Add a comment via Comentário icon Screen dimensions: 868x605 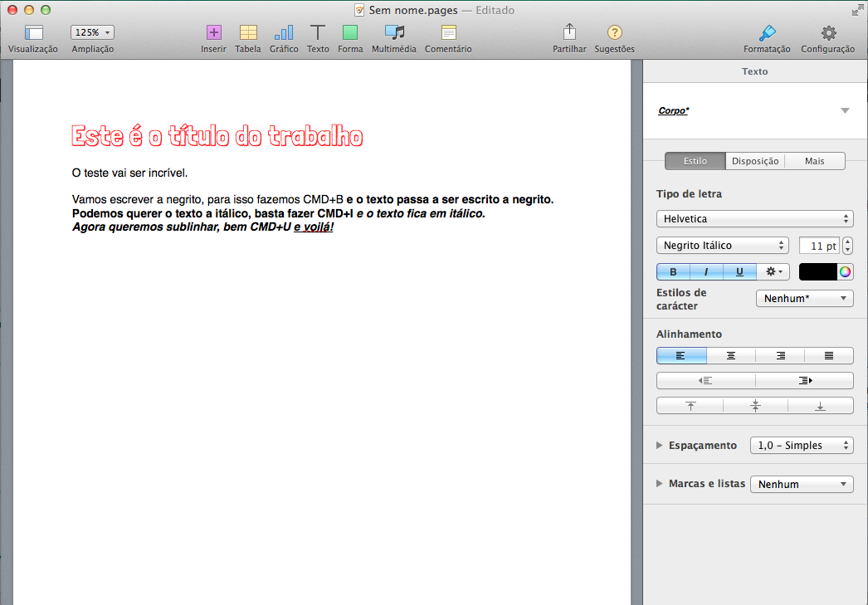448,32
